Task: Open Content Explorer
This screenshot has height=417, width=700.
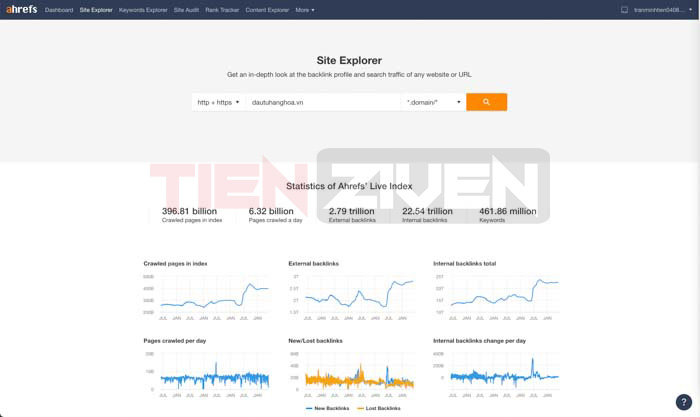Action: [267, 10]
